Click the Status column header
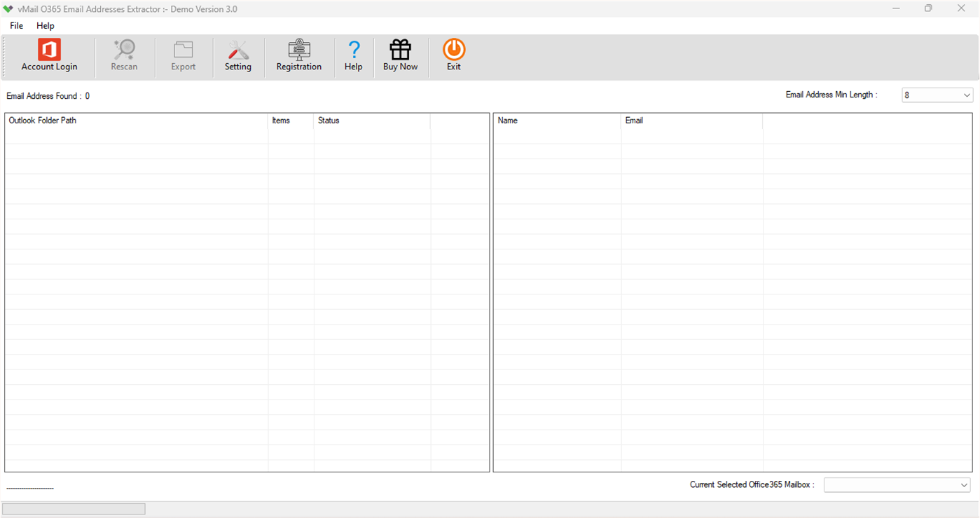The height and width of the screenshot is (518, 980). coord(327,121)
